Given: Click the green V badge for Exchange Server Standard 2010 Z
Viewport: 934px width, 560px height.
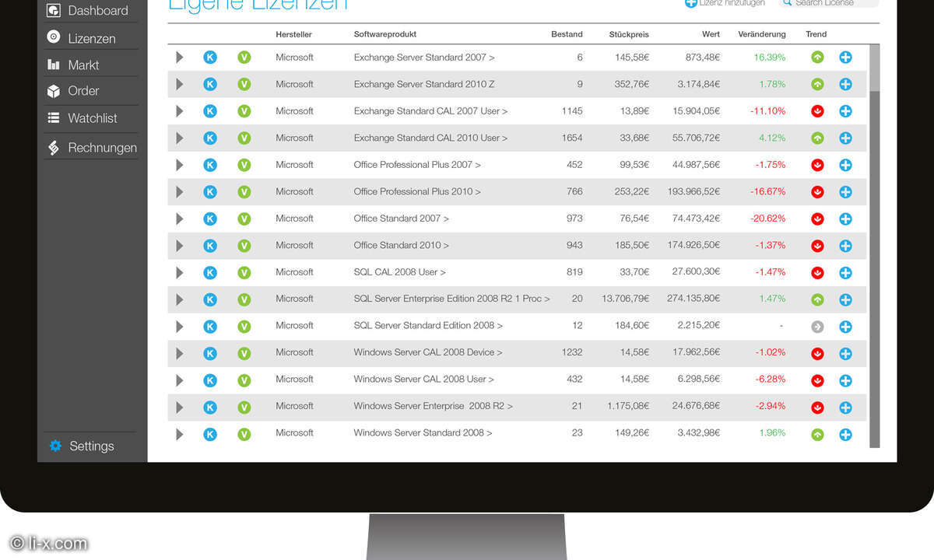Looking at the screenshot, I should (x=244, y=84).
